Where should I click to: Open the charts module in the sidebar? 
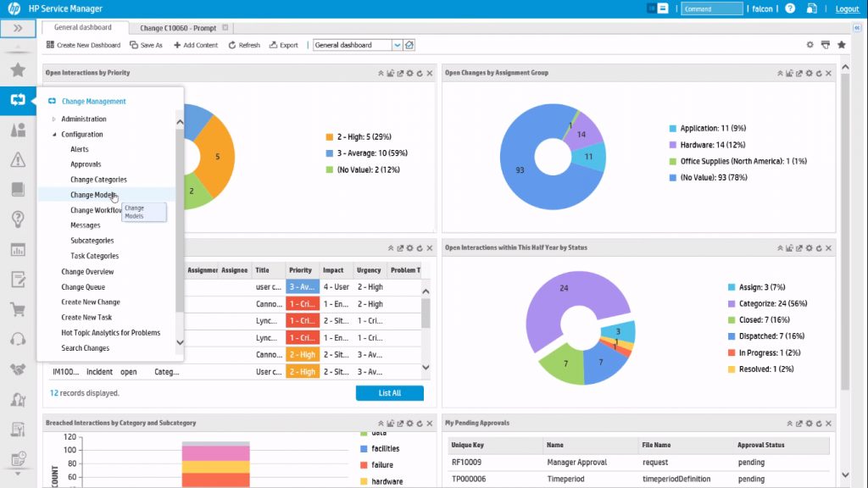tap(18, 249)
